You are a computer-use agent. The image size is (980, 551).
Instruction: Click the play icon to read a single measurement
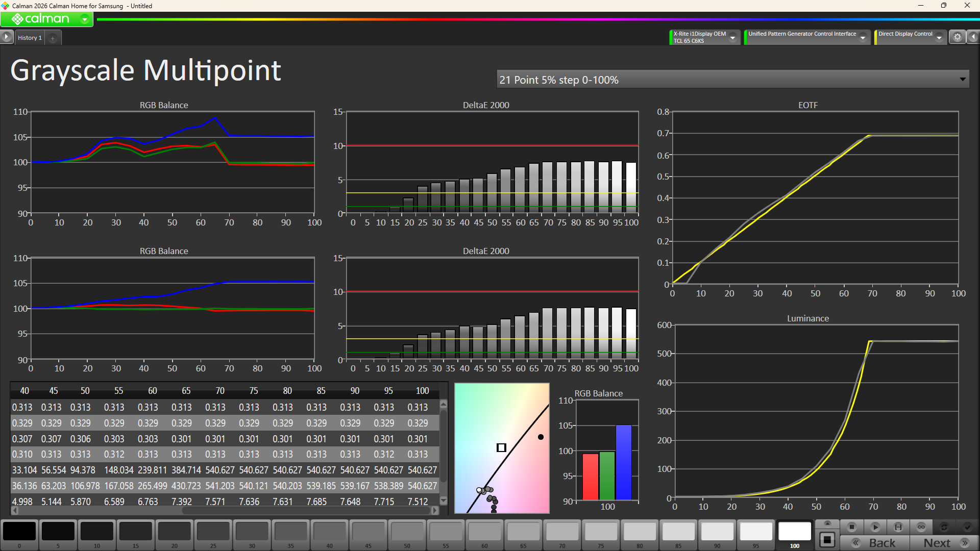coord(875,527)
